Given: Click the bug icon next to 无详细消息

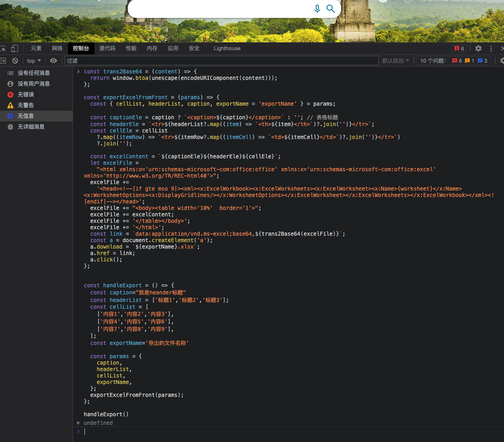Looking at the screenshot, I should (10, 127).
